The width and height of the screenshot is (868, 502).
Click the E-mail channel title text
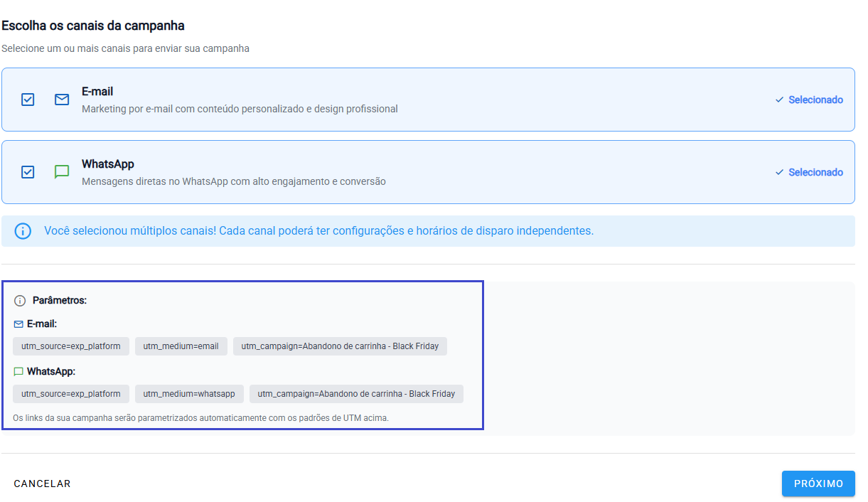point(97,92)
